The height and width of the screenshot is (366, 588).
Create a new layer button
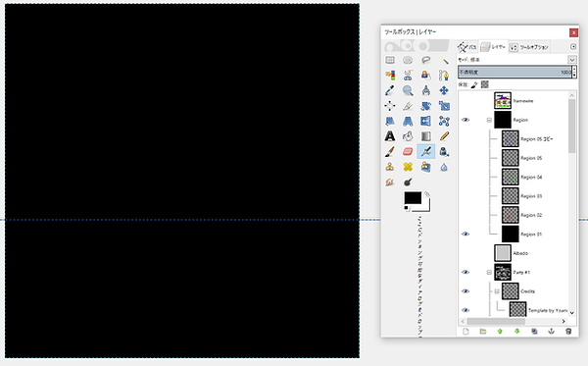(x=465, y=331)
